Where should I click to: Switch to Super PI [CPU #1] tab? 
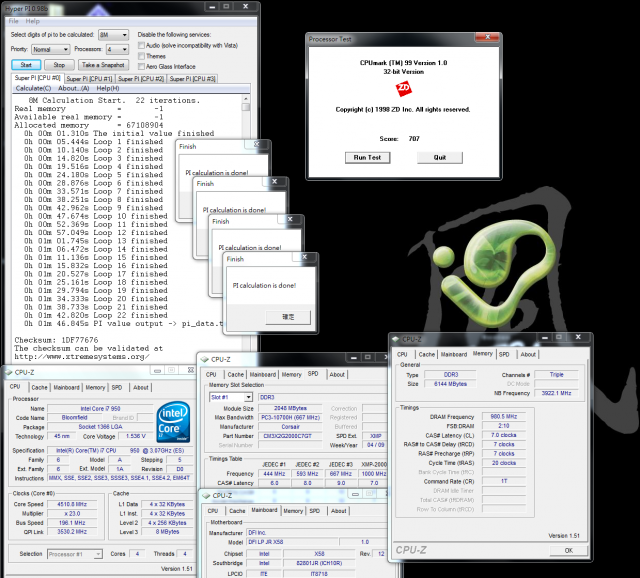(x=89, y=79)
